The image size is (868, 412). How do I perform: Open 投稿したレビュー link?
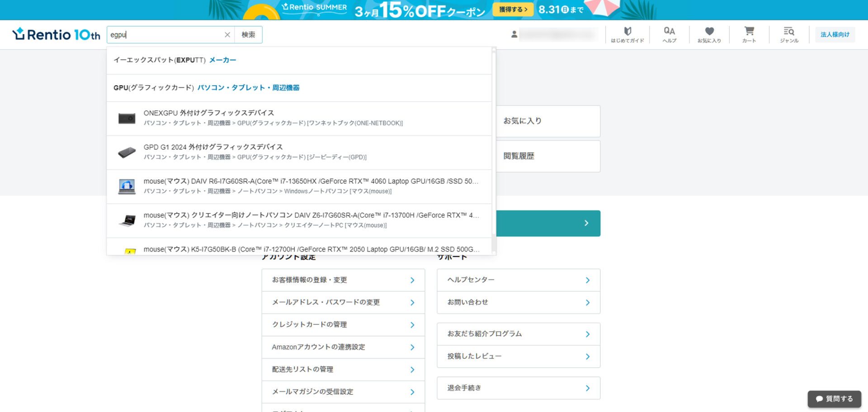click(x=519, y=356)
